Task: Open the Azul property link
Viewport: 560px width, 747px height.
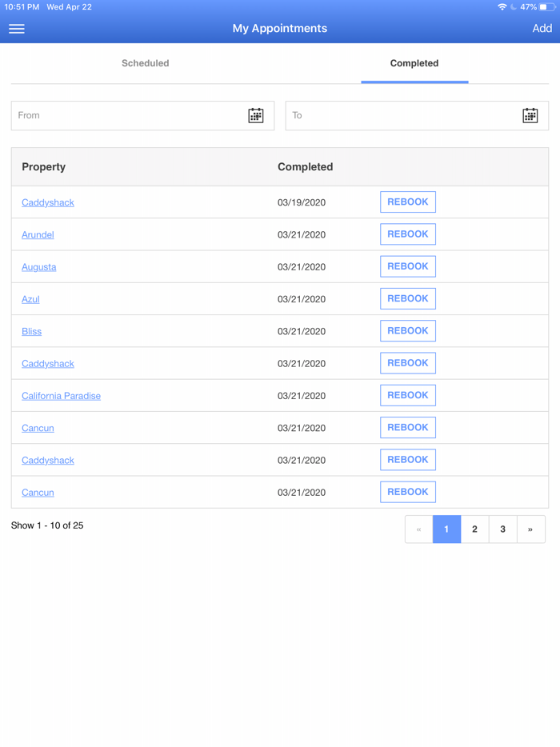Action: tap(30, 299)
